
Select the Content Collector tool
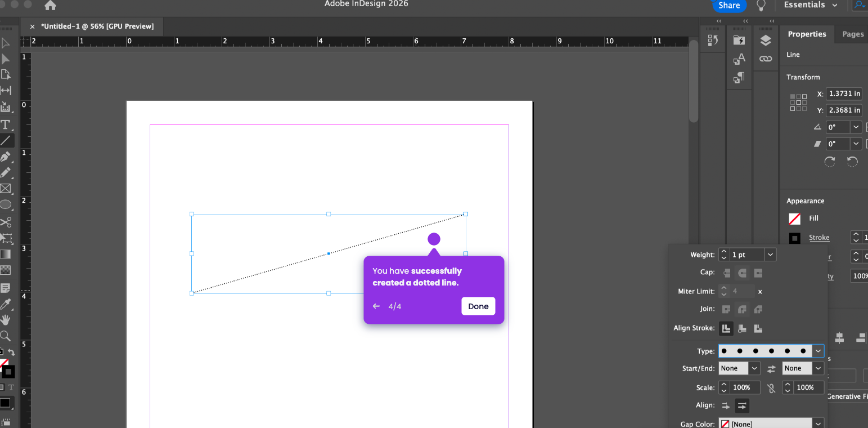[6, 107]
